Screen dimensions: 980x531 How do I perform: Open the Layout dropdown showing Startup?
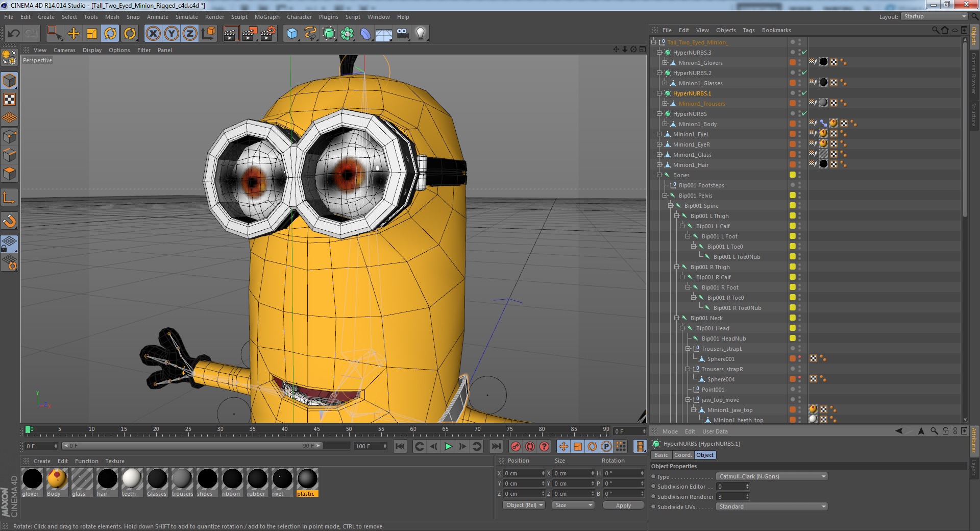point(934,16)
